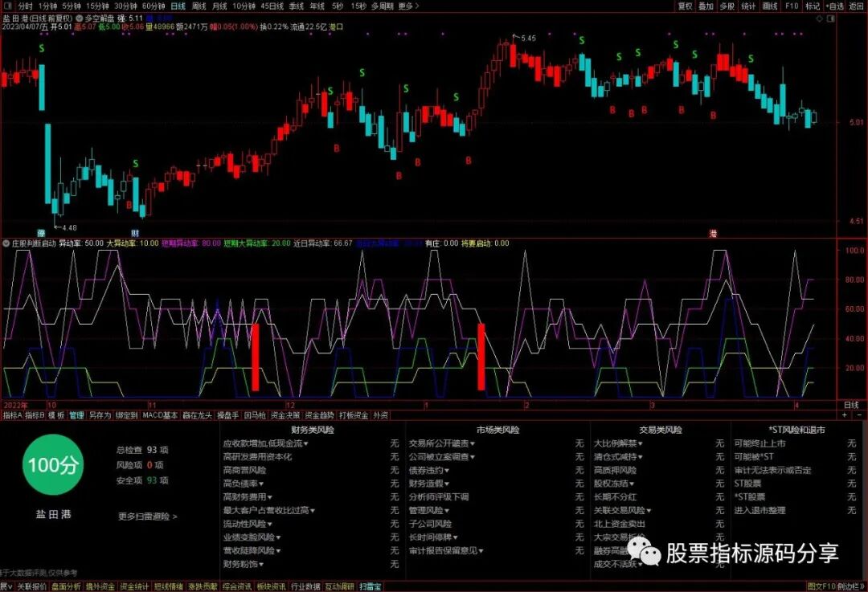Expand the 扩展 dropdown at bottom left

pos(6,586)
